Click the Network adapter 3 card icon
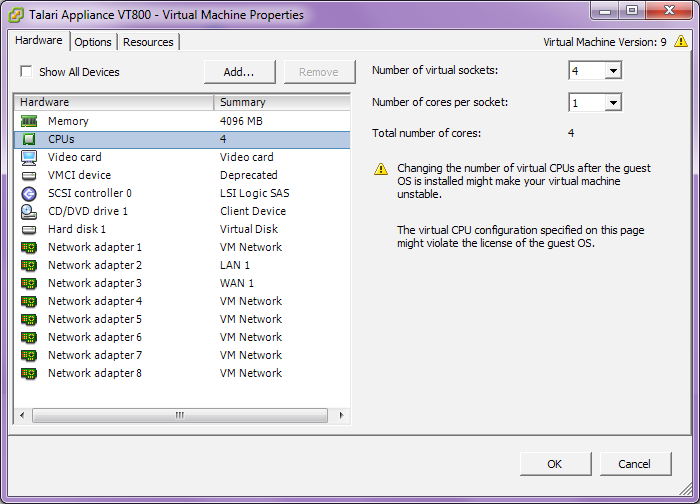This screenshot has height=504, width=700. point(29,283)
